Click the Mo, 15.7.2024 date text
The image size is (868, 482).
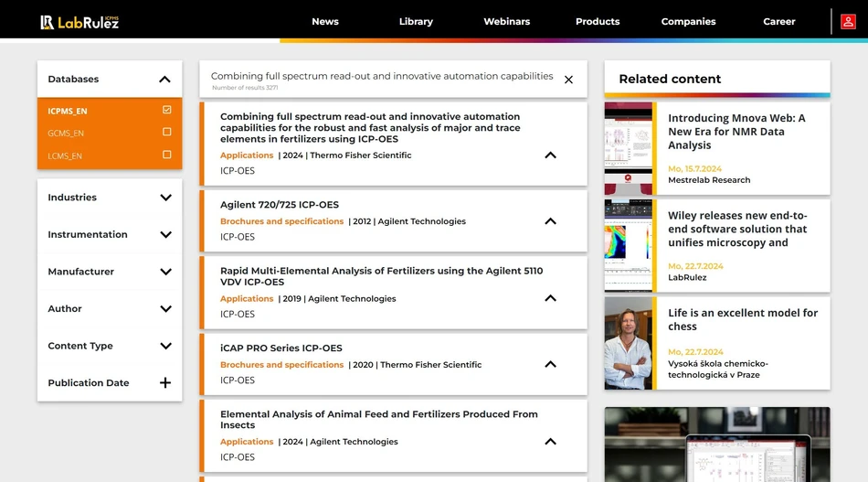click(x=694, y=168)
